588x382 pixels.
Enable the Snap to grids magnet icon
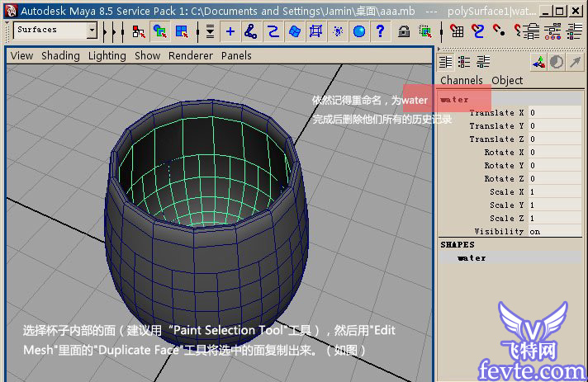(x=457, y=31)
